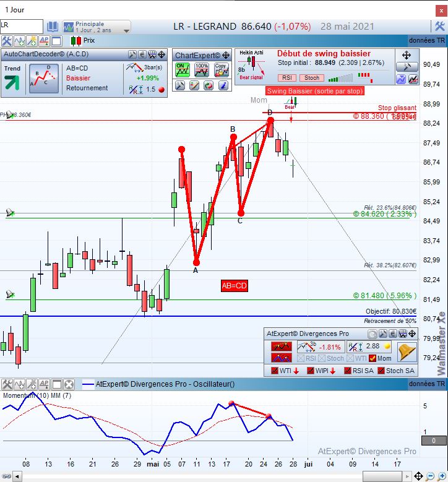448x482 pixels.
Task: Open AutoChartDecoder chart list icon
Action: pyautogui.click(x=152, y=54)
